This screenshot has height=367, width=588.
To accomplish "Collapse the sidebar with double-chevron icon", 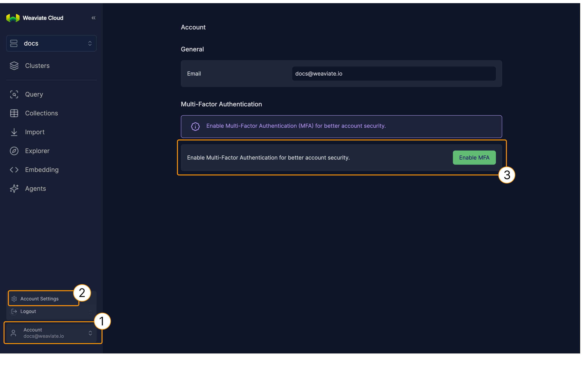I will (93, 18).
